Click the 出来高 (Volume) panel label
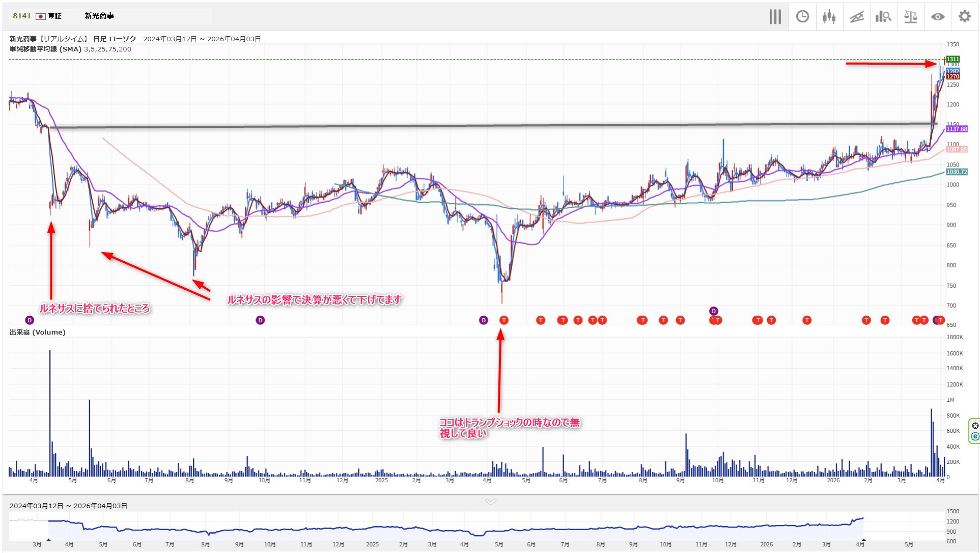Viewport: 980px width, 553px height. [x=37, y=332]
